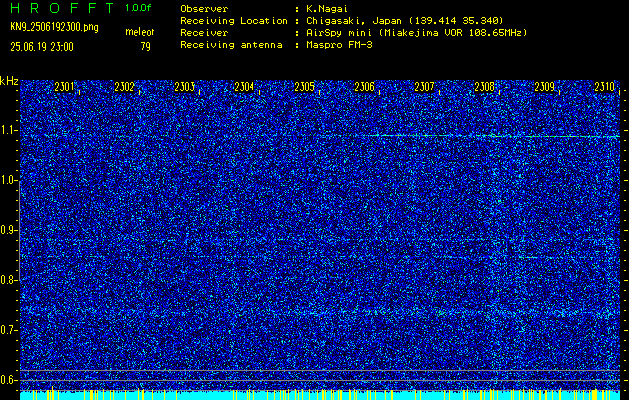The image size is (629, 400).
Task: Click the 2307 time marker
Action: coord(424,87)
